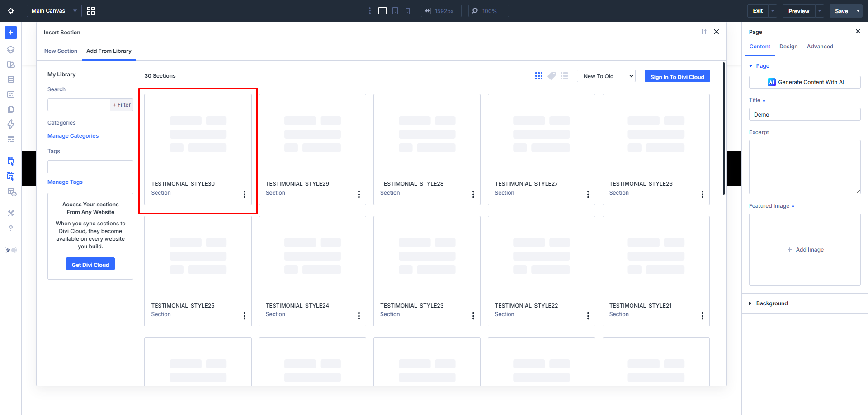Open the Save dropdown arrow
868x415 pixels.
[858, 11]
